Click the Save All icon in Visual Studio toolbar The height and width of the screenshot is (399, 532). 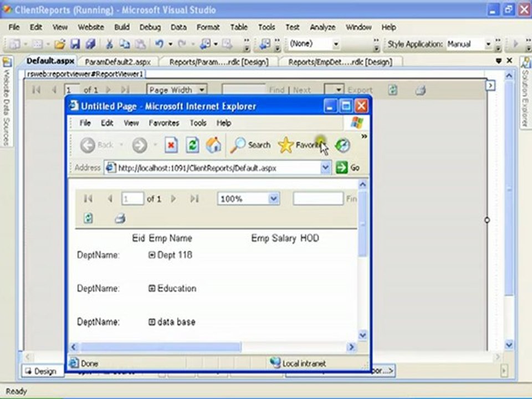pos(90,44)
